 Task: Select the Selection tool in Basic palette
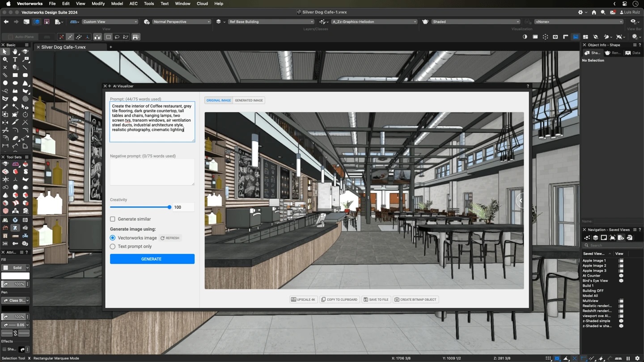click(5, 52)
